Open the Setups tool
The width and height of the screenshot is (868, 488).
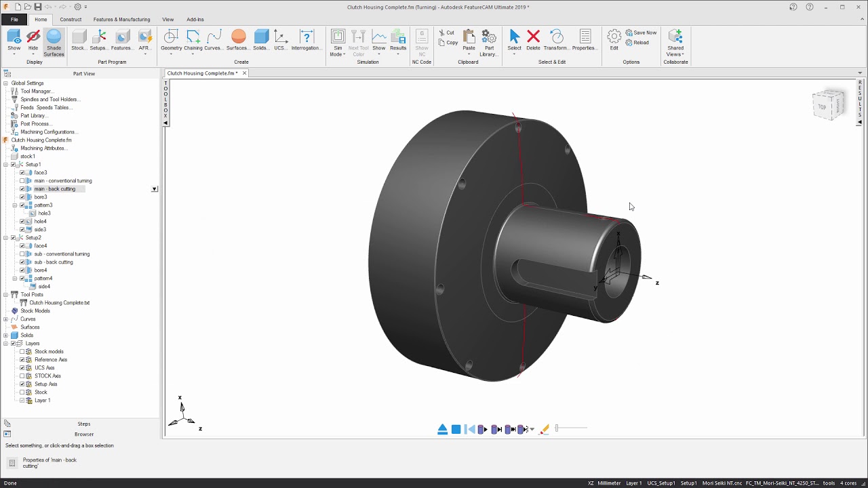pos(99,41)
